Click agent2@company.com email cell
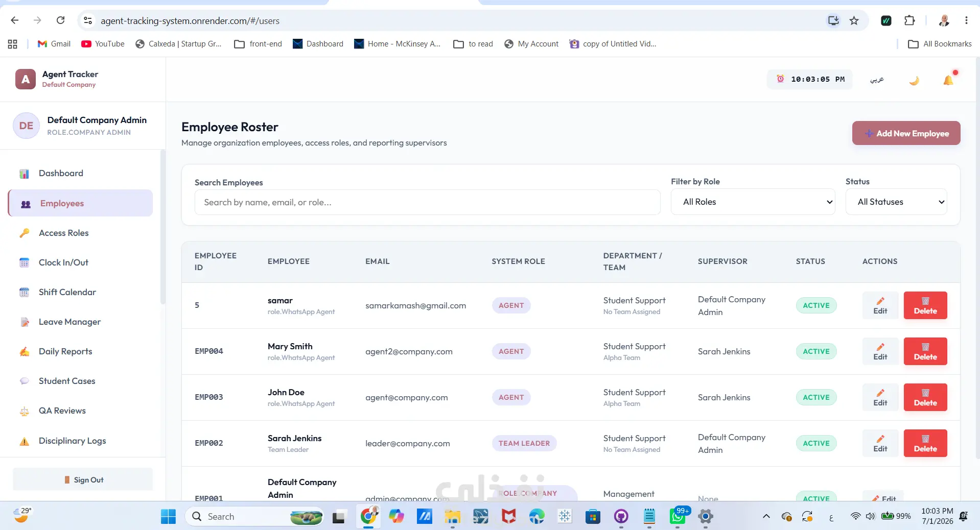This screenshot has height=530, width=980. (409, 351)
